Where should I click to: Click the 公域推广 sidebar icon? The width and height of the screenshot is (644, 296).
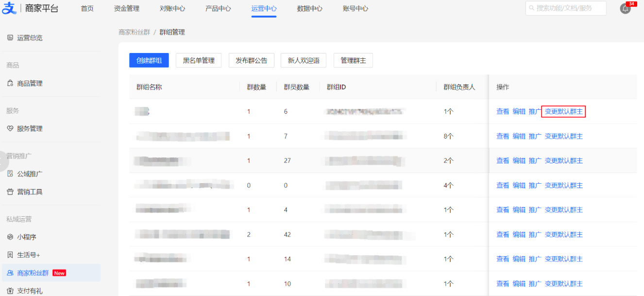tap(10, 174)
